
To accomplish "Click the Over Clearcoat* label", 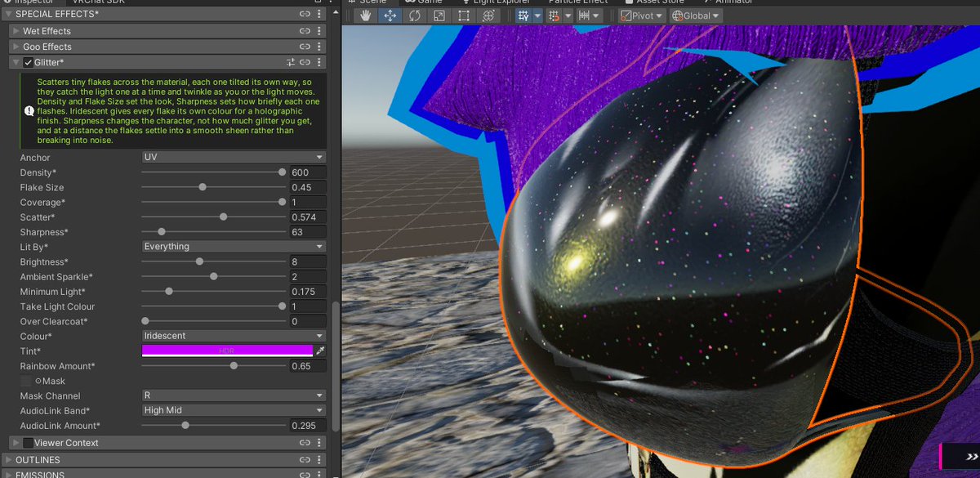I will (x=54, y=321).
